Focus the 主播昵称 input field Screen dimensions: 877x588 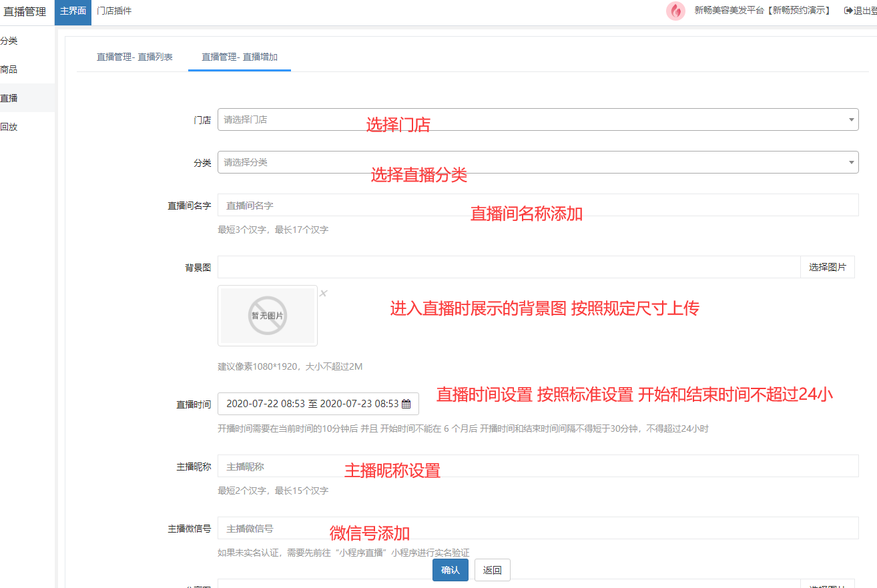point(538,466)
